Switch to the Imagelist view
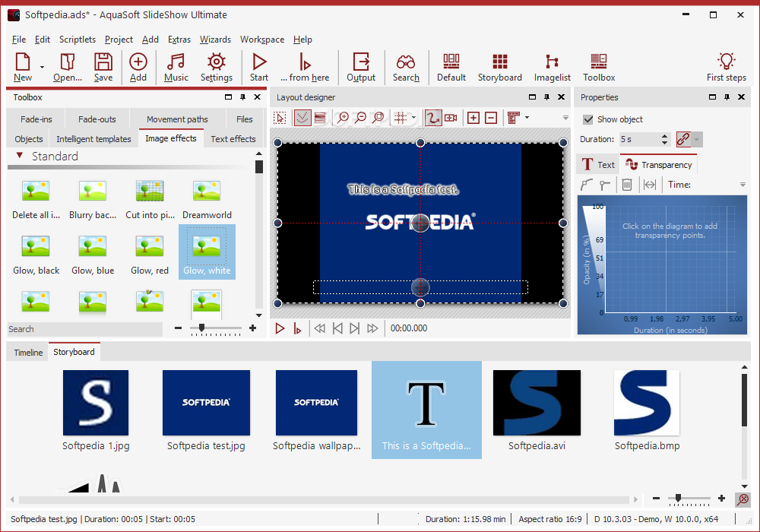The height and width of the screenshot is (532, 760). pos(552,67)
